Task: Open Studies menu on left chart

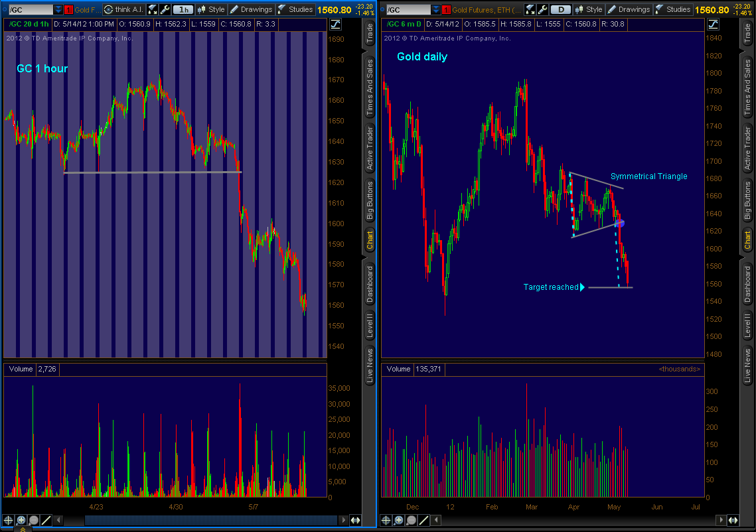Action: coord(295,9)
